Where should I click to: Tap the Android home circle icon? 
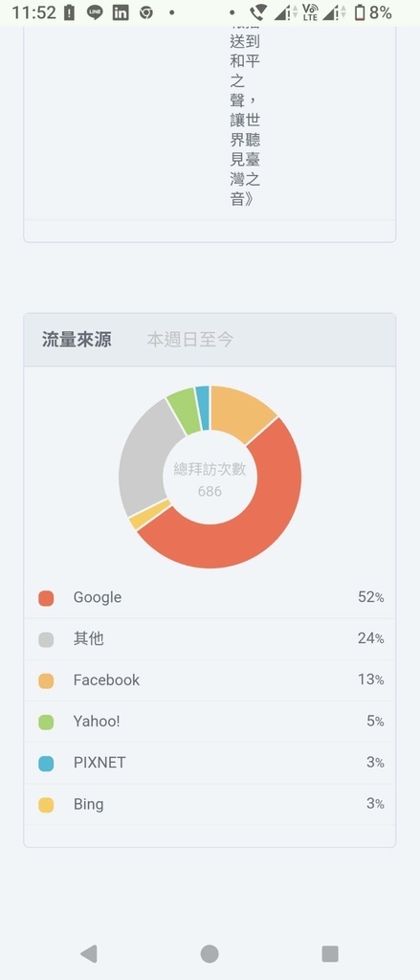[210, 953]
